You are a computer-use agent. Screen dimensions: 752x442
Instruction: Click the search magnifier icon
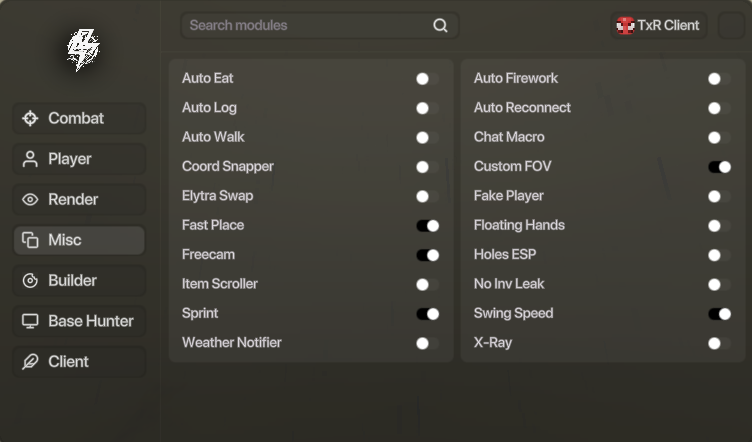440,25
